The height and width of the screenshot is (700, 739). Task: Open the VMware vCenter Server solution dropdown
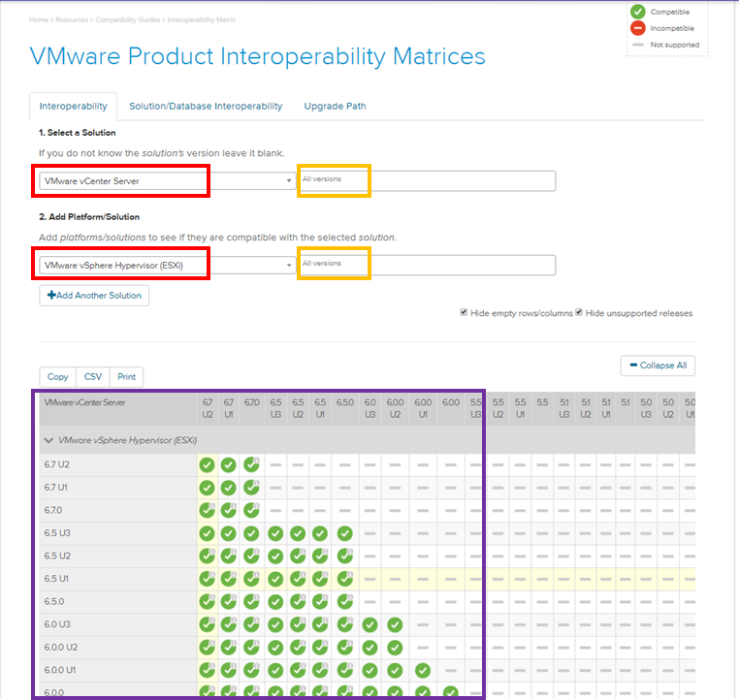tap(168, 181)
